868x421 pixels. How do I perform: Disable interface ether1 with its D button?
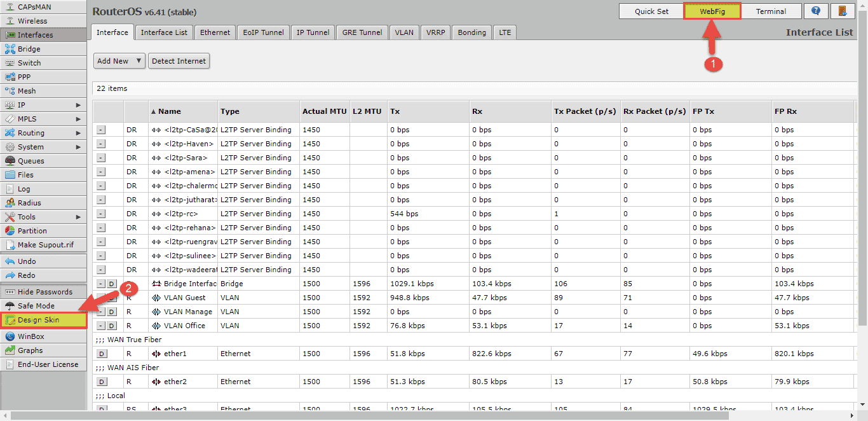102,353
